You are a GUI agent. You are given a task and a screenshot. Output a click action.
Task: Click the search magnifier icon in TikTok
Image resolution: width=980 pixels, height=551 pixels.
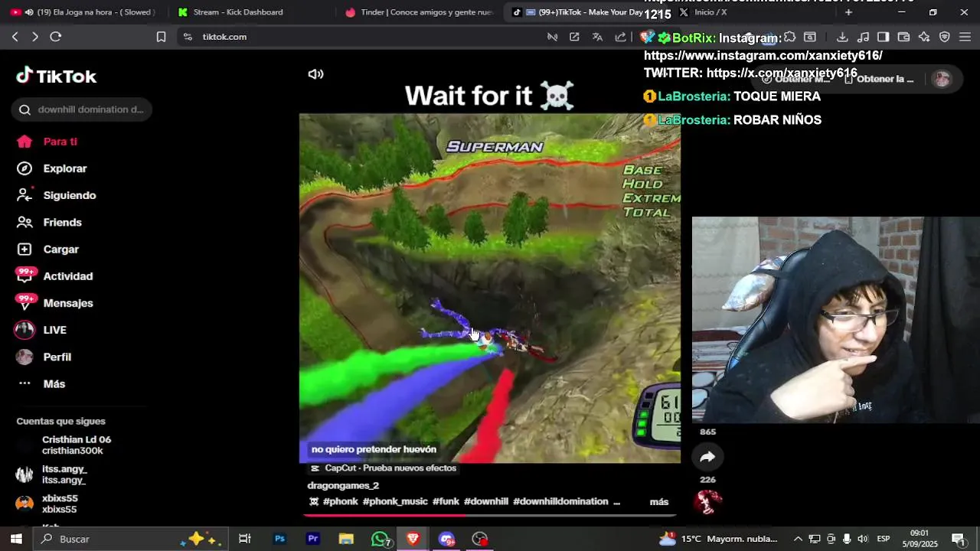[24, 109]
